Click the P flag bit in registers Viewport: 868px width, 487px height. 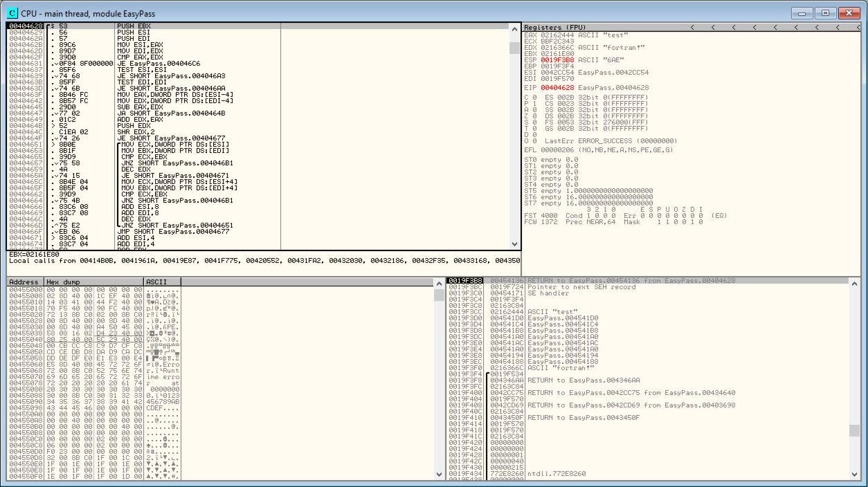coord(534,103)
